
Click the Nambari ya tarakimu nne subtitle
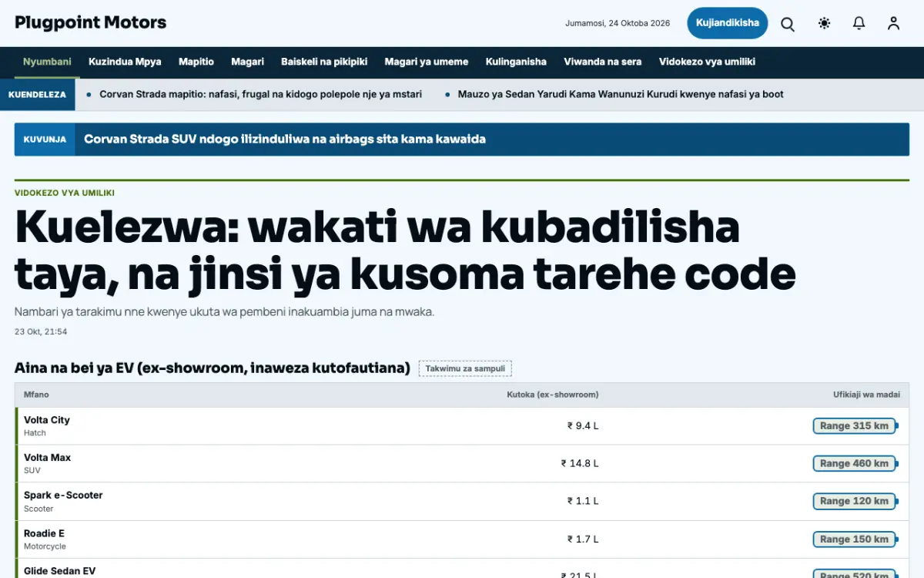(x=225, y=312)
